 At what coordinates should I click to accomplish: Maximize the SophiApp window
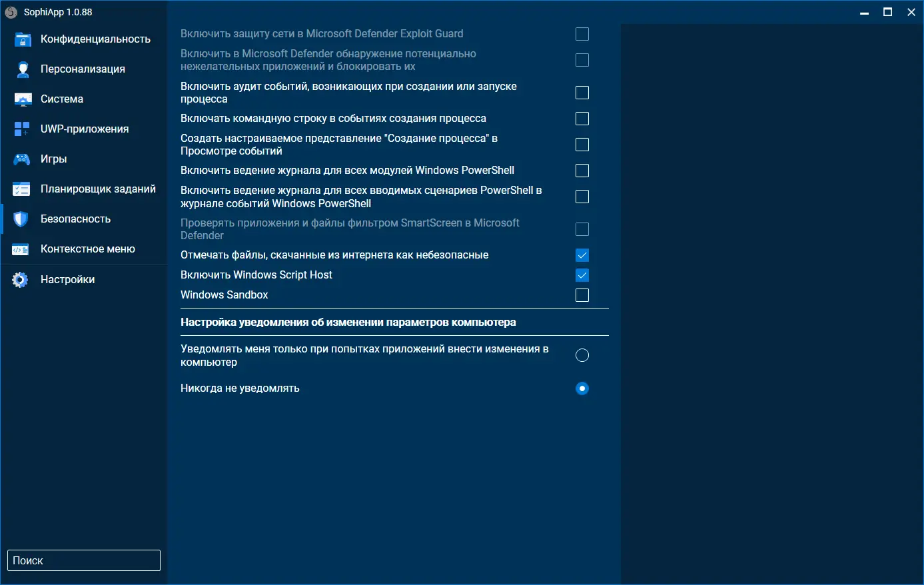pyautogui.click(x=887, y=12)
